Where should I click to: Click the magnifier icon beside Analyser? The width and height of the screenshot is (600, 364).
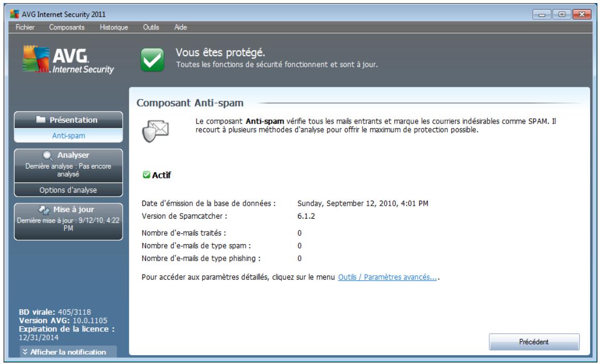48,155
